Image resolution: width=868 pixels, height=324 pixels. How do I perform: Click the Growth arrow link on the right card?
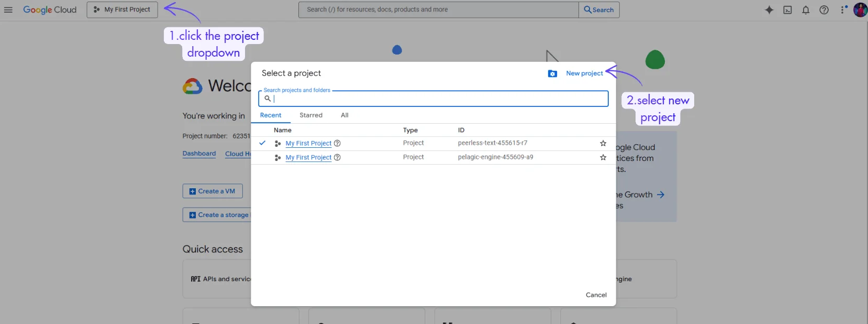661,195
